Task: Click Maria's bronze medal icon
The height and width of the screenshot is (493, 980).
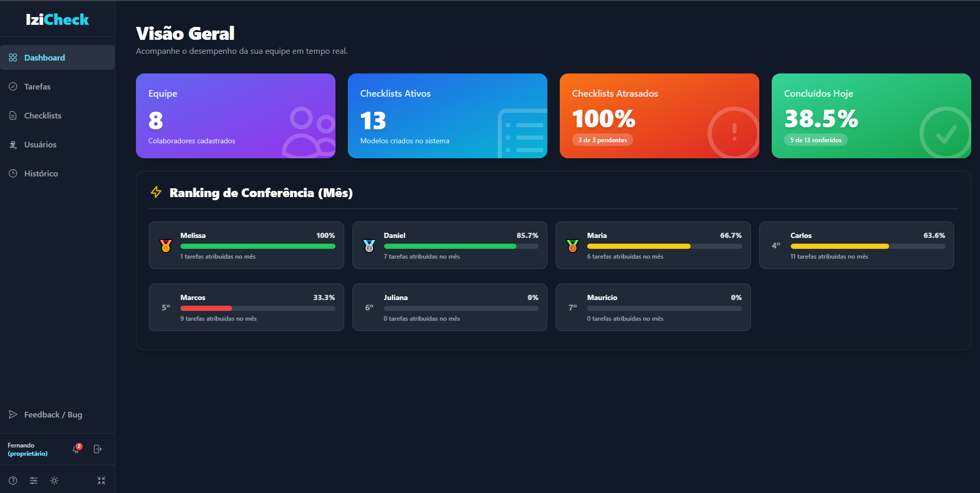Action: [x=573, y=246]
